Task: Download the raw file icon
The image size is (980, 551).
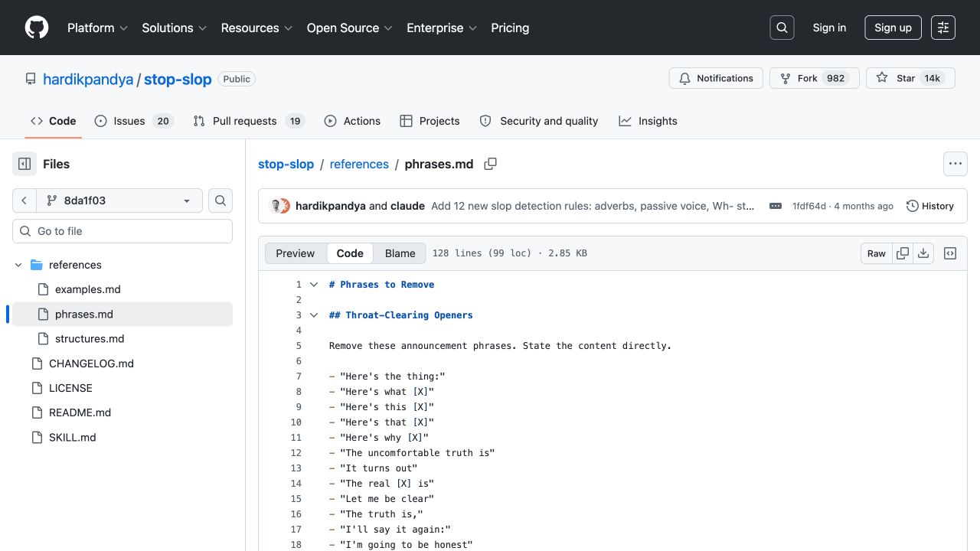Action: click(x=923, y=253)
